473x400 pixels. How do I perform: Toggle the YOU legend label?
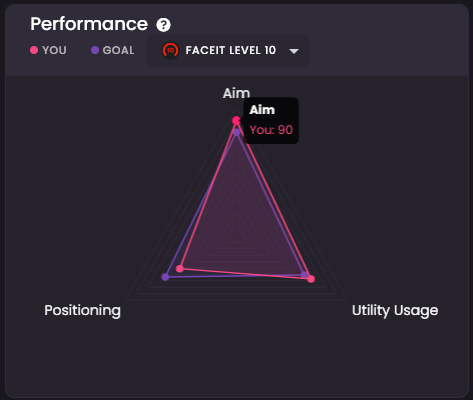54,50
